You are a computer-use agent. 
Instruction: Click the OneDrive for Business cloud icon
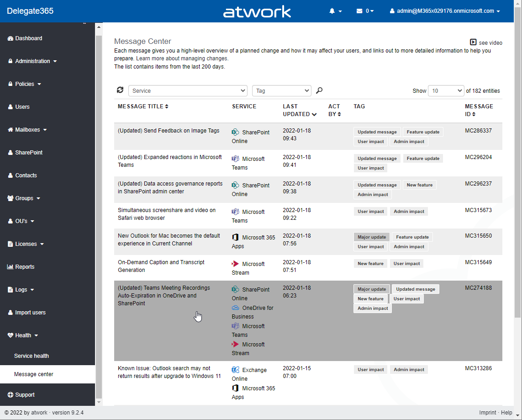(x=236, y=308)
